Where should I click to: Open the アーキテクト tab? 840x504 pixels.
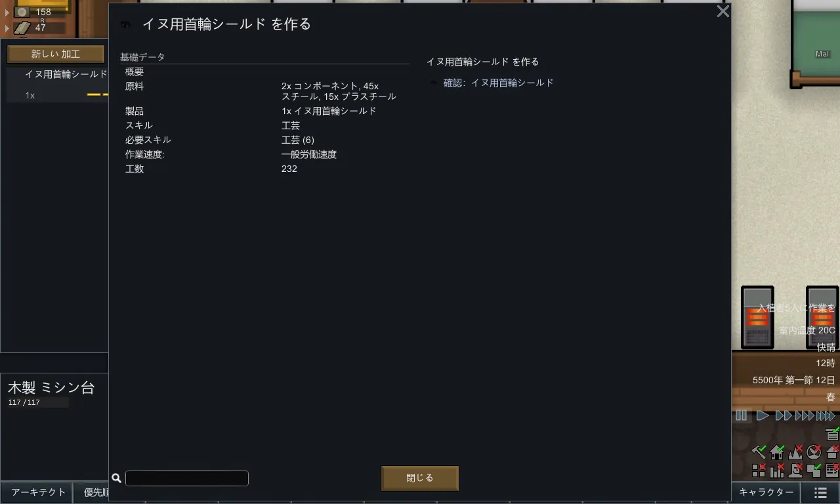point(39,492)
